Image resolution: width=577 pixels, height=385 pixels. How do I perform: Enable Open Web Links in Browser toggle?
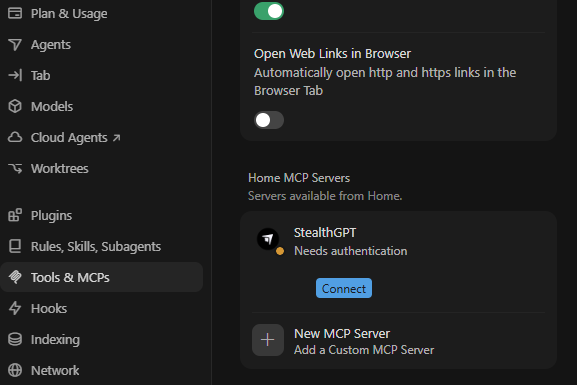tap(269, 120)
